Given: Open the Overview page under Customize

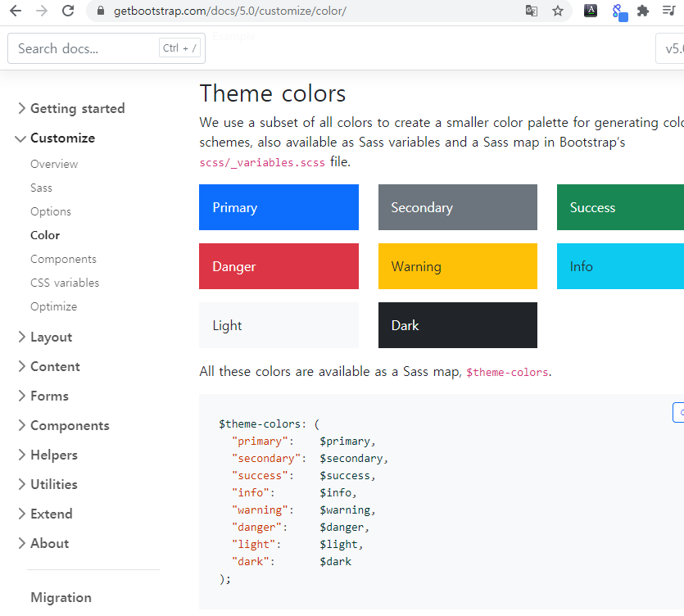Looking at the screenshot, I should (54, 164).
